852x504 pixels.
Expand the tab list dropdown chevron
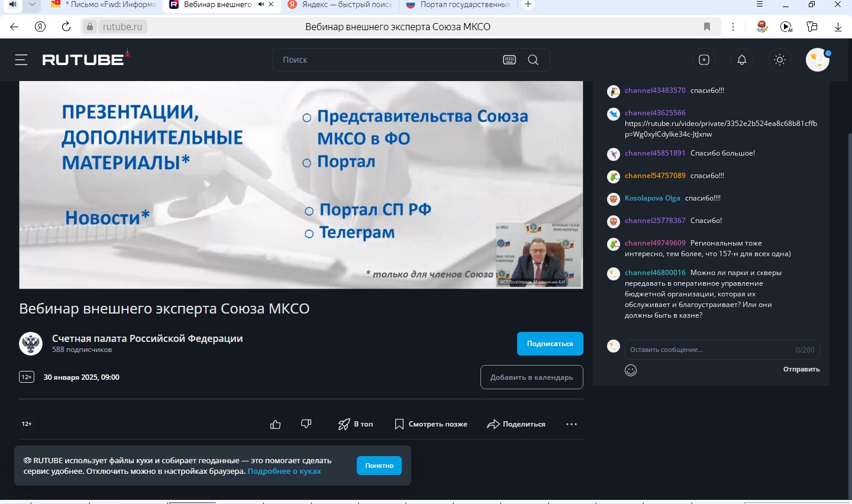pyautogui.click(x=33, y=5)
